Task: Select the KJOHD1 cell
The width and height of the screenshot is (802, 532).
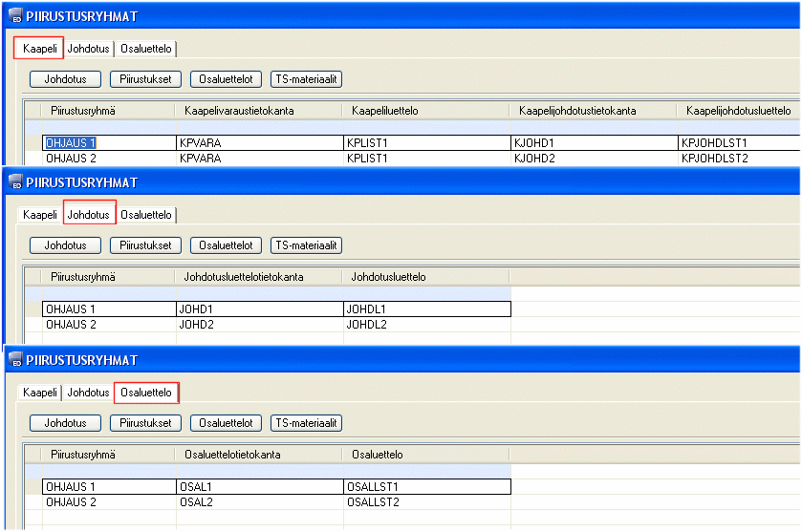Action: pos(592,142)
